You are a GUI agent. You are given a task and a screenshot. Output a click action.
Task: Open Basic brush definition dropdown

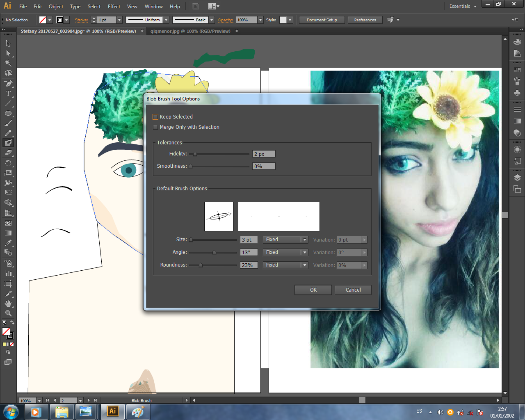pos(212,20)
